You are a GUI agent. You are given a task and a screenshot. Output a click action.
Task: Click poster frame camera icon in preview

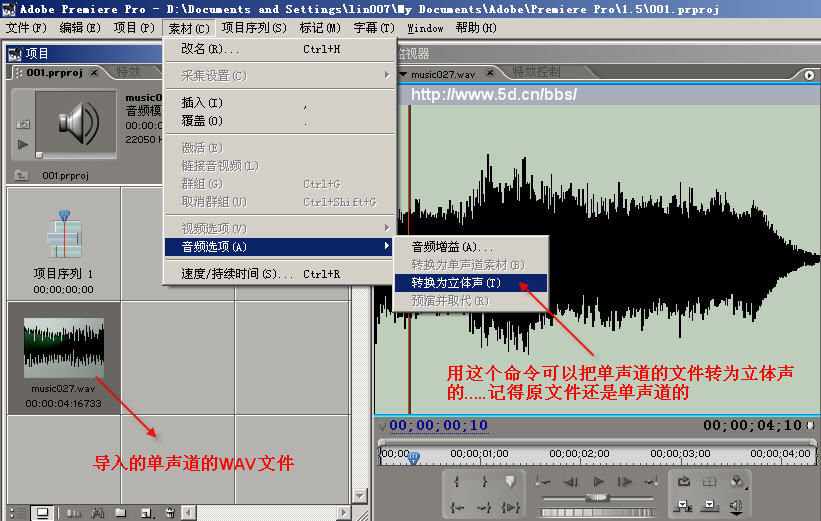point(23,124)
